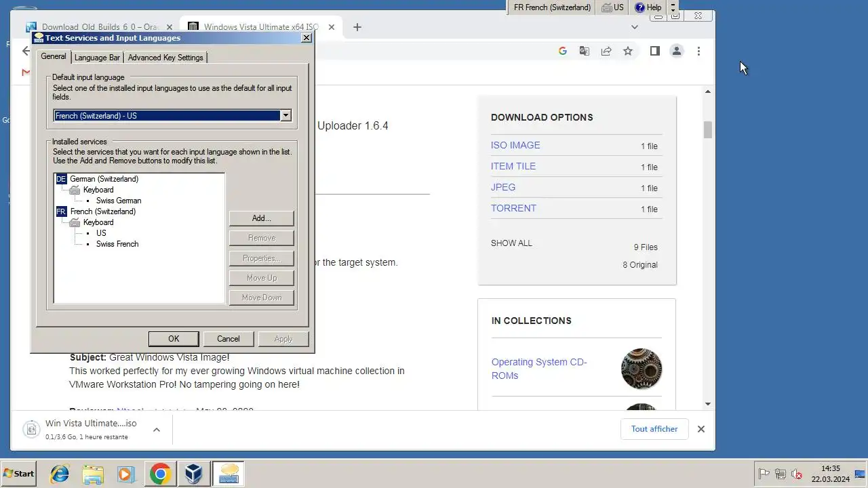
Task: Open new tab with plus button
Action: (x=357, y=27)
